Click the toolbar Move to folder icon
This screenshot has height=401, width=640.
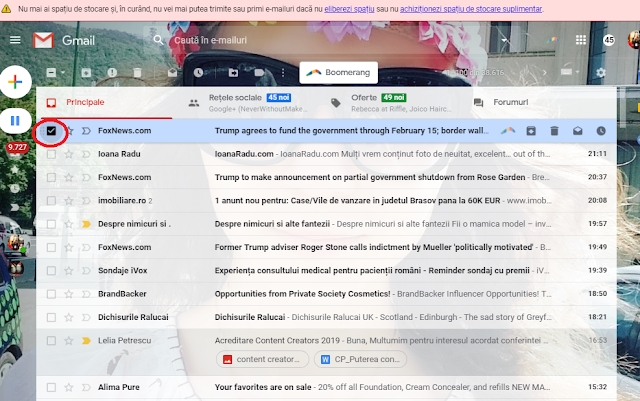233,73
